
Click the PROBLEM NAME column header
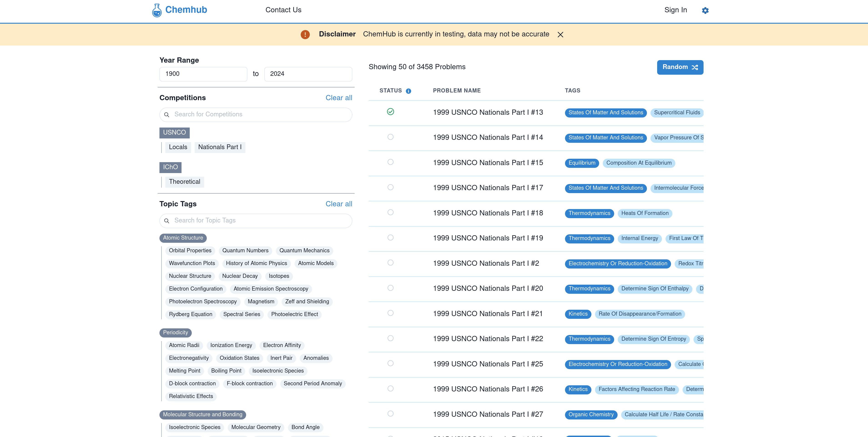point(457,90)
